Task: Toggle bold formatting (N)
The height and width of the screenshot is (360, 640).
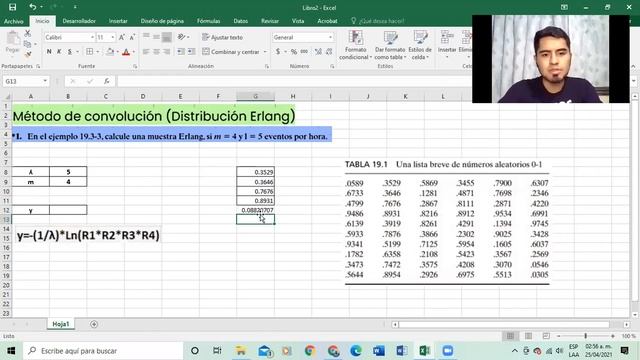Action: [x=49, y=52]
